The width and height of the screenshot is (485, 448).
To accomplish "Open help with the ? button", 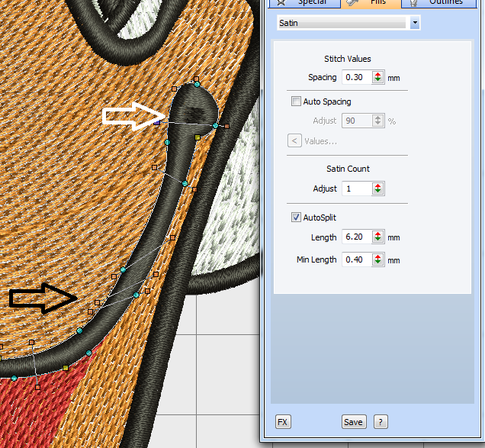I will click(x=381, y=422).
